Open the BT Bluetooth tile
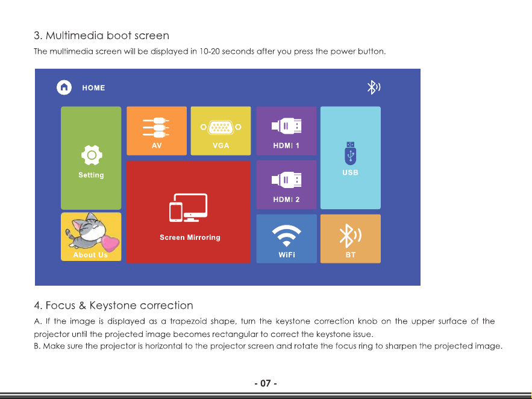This screenshot has width=532, height=399. (x=351, y=239)
